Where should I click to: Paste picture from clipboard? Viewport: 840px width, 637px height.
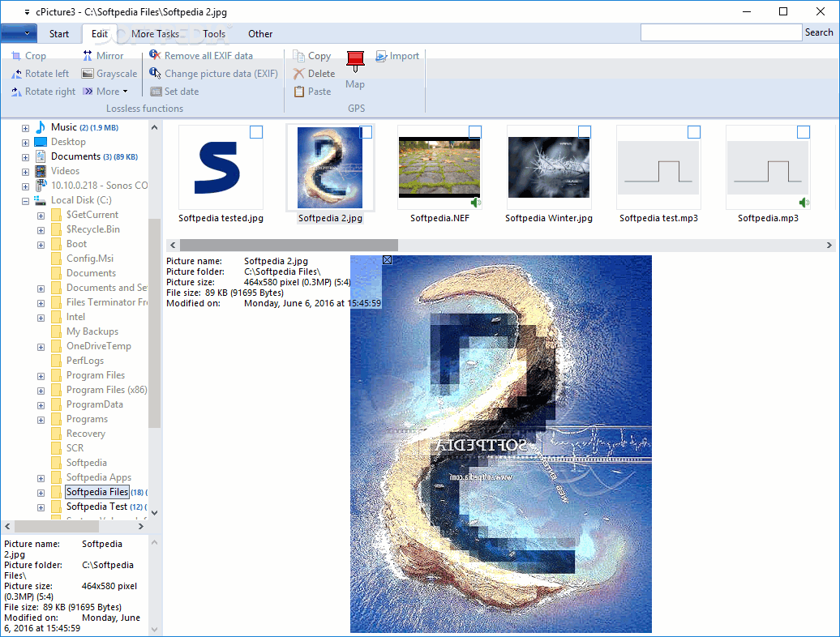312,92
